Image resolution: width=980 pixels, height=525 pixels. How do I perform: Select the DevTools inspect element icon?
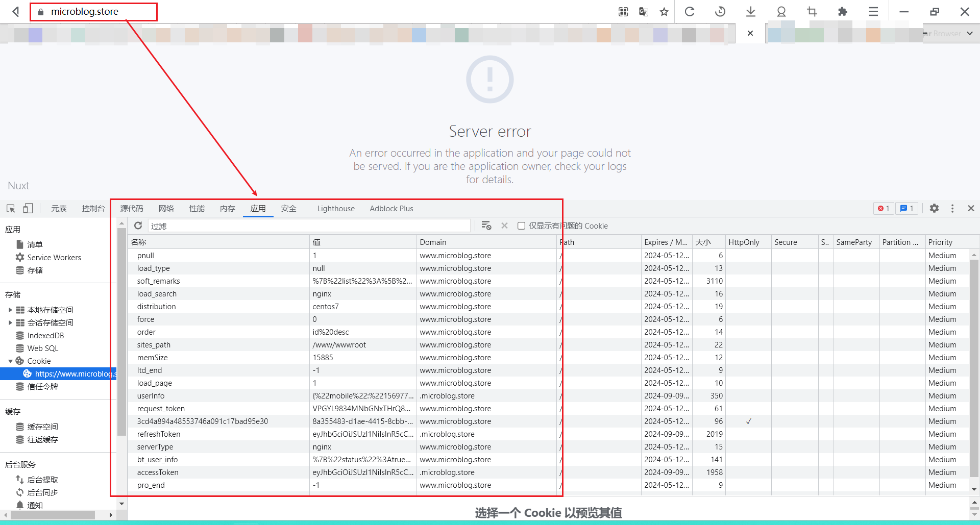pyautogui.click(x=11, y=208)
